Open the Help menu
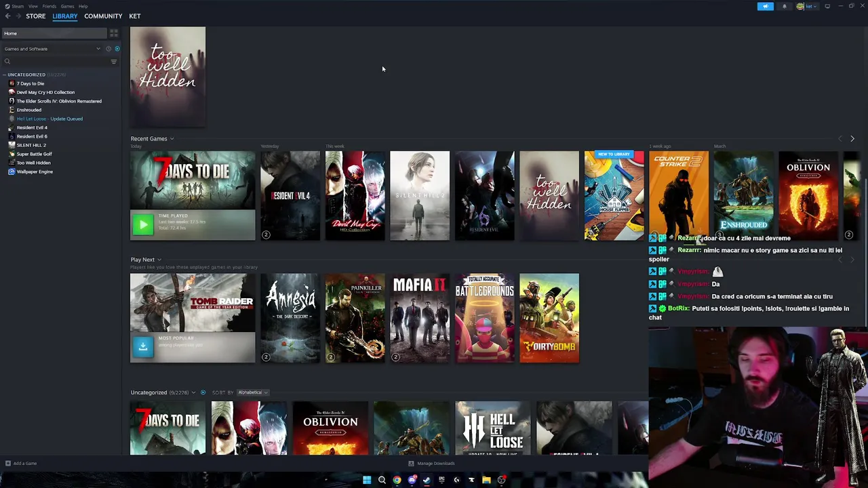 click(83, 6)
